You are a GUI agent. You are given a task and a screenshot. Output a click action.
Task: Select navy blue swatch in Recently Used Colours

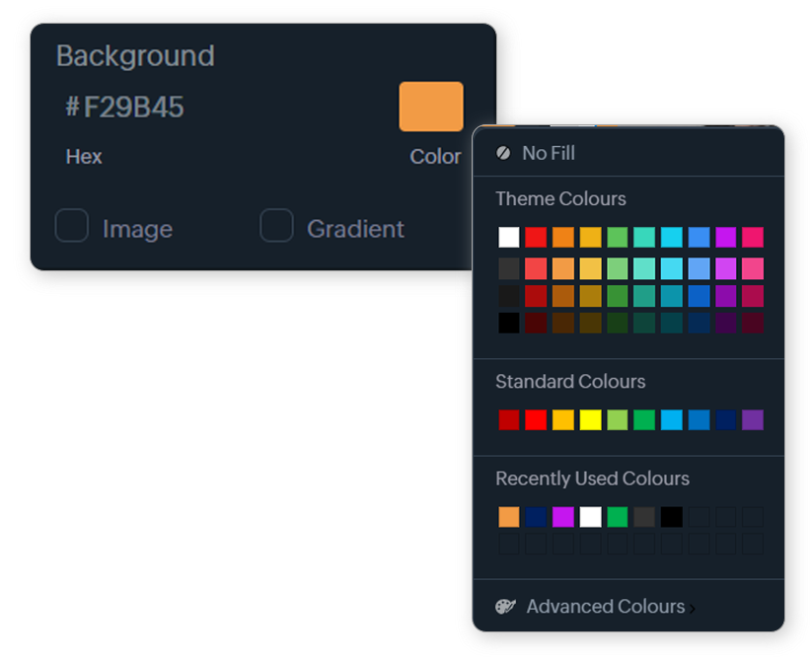[x=536, y=517]
